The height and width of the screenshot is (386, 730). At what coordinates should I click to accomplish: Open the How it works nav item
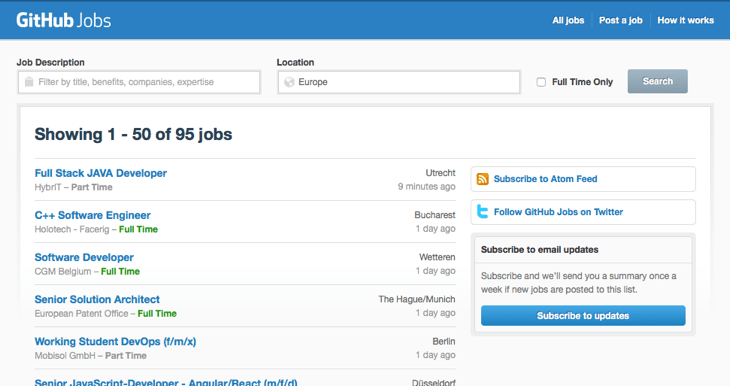click(685, 20)
